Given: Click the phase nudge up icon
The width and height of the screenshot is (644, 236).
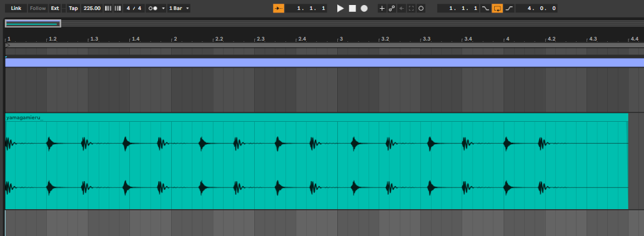Looking at the screenshot, I should tap(118, 8).
